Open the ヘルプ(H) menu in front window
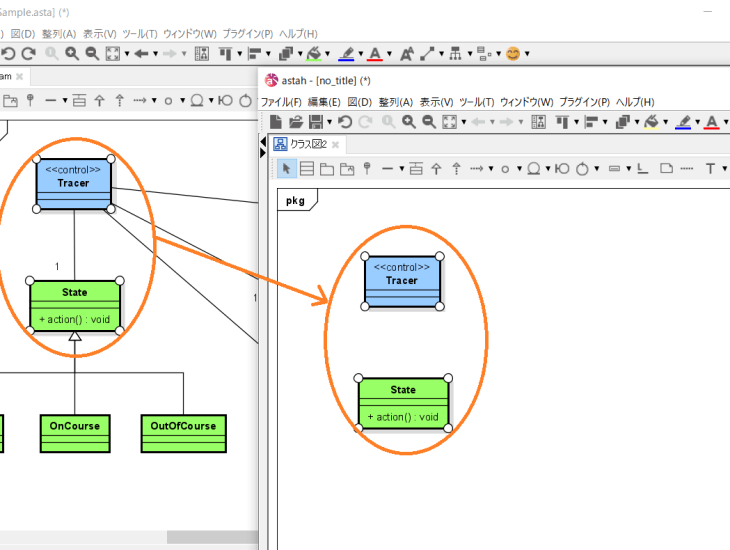 634,102
